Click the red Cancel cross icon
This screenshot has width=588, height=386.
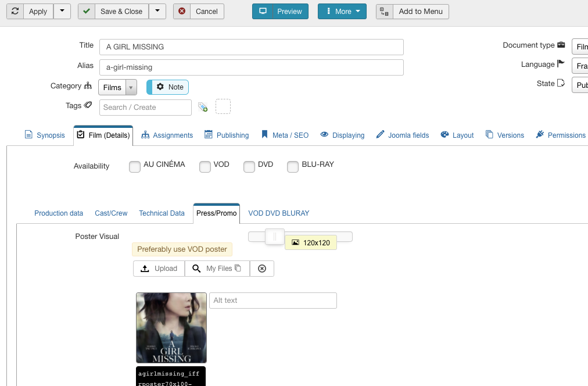coord(182,11)
